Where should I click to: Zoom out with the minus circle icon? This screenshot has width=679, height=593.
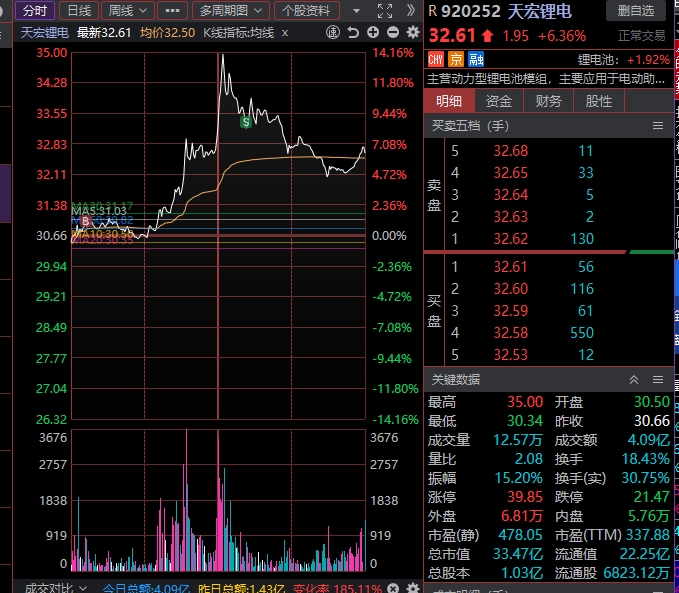tap(393, 32)
